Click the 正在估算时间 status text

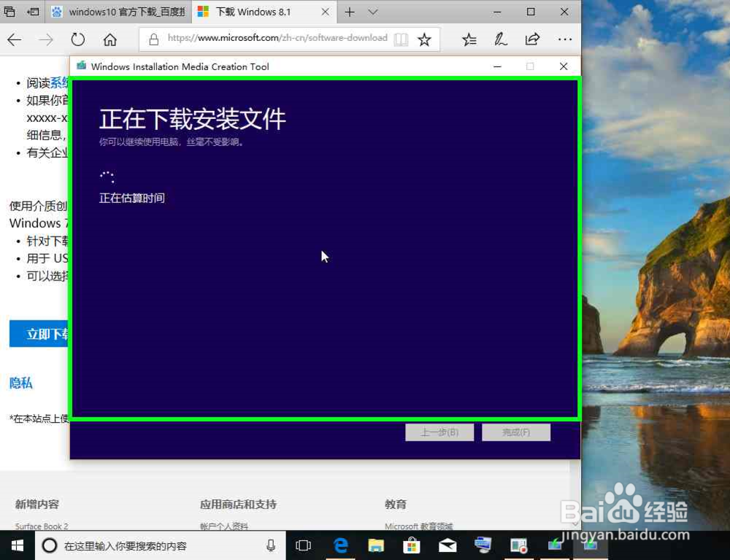(x=131, y=199)
